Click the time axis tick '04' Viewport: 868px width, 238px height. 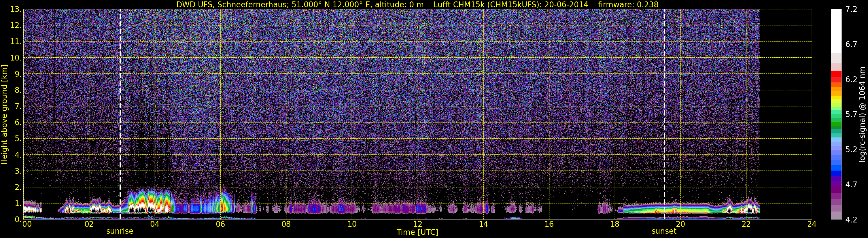pyautogui.click(x=155, y=224)
